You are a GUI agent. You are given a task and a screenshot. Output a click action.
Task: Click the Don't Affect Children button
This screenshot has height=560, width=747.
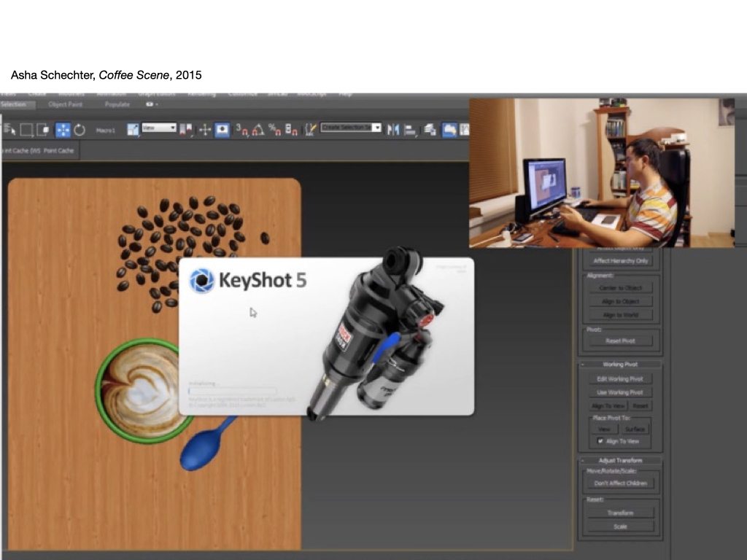[x=620, y=483]
